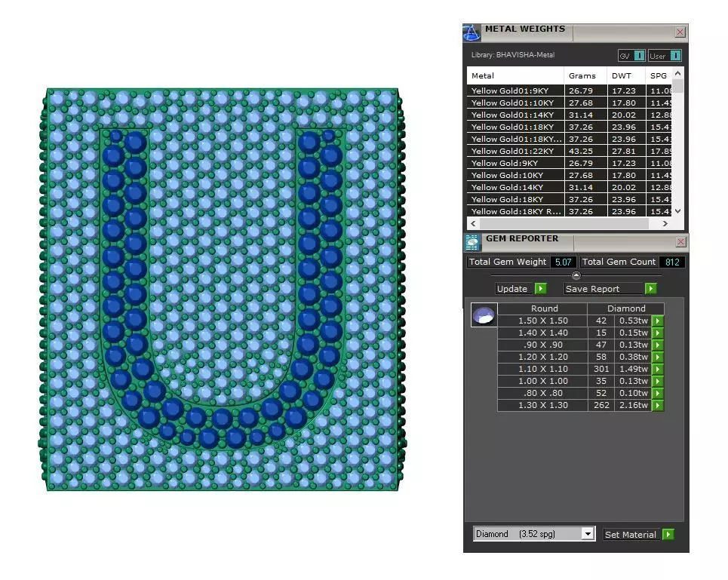
Task: Select the Yellow Gold01:14KY row
Action: click(x=570, y=115)
